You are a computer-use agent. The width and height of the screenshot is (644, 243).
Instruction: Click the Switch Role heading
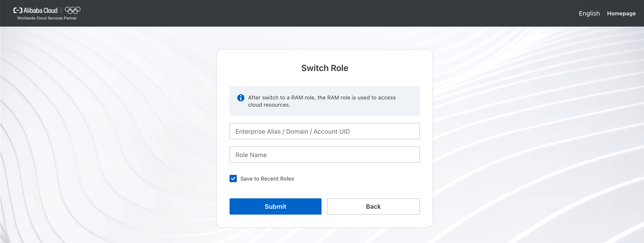click(x=324, y=68)
